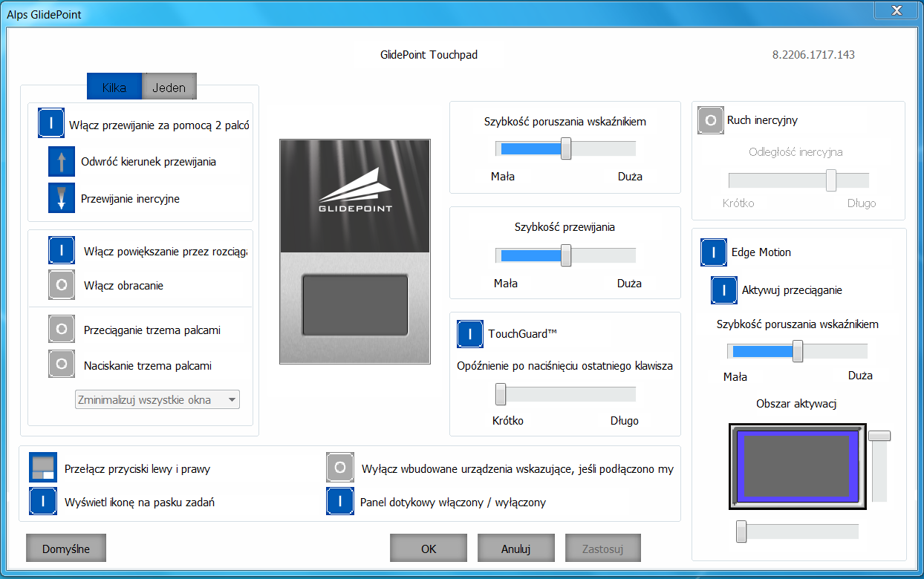Viewport: 924px width, 579px height.
Task: Toggle the Aktywuj przeciąganie switch
Action: click(x=724, y=290)
